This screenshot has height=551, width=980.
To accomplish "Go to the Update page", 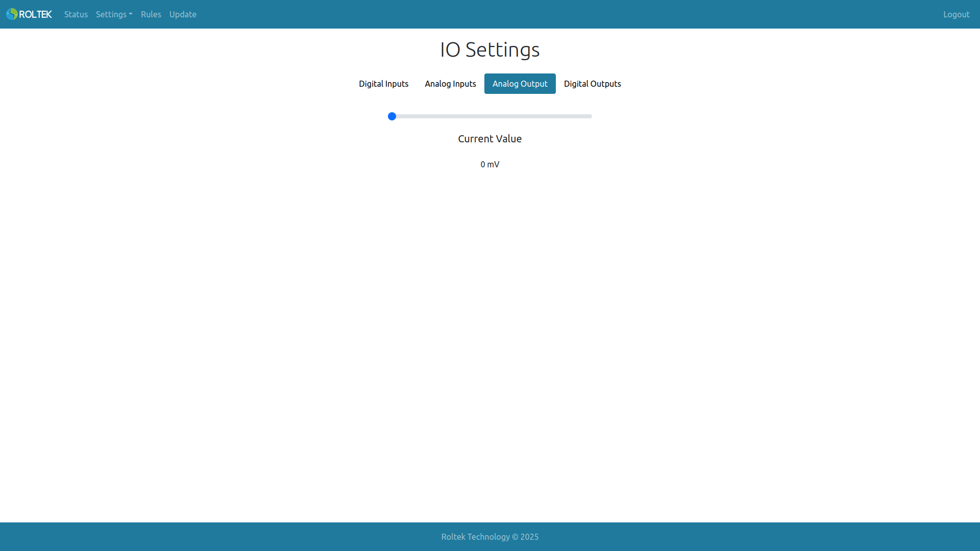I will click(x=183, y=14).
